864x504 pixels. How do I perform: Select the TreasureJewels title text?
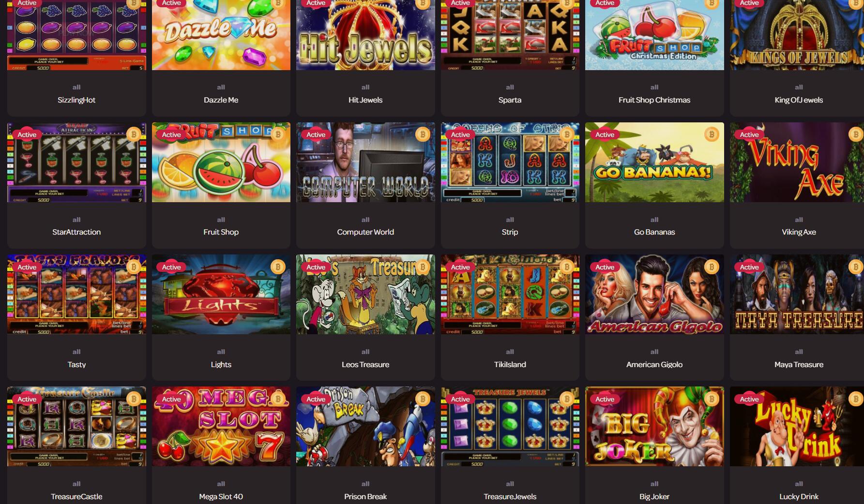pos(510,497)
